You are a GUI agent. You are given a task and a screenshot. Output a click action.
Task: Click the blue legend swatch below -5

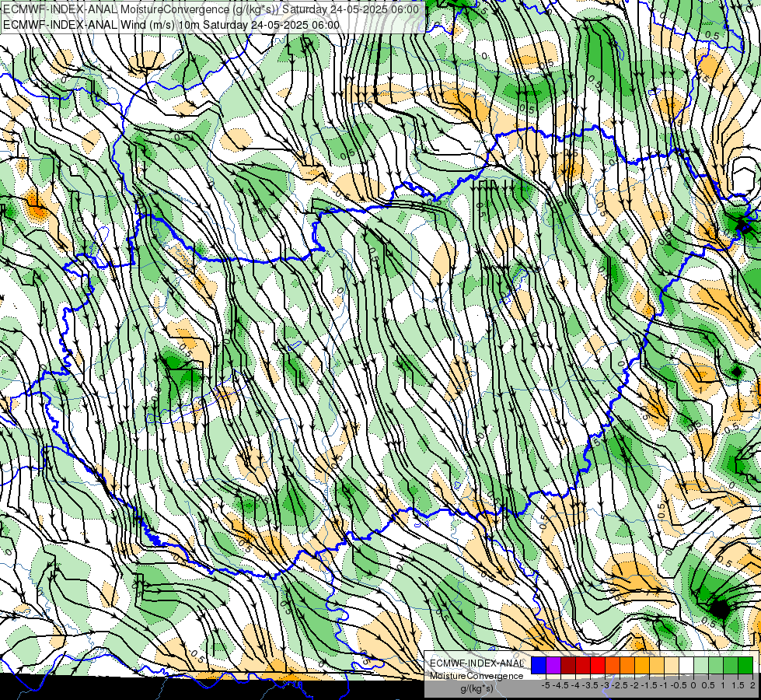pos(539,666)
